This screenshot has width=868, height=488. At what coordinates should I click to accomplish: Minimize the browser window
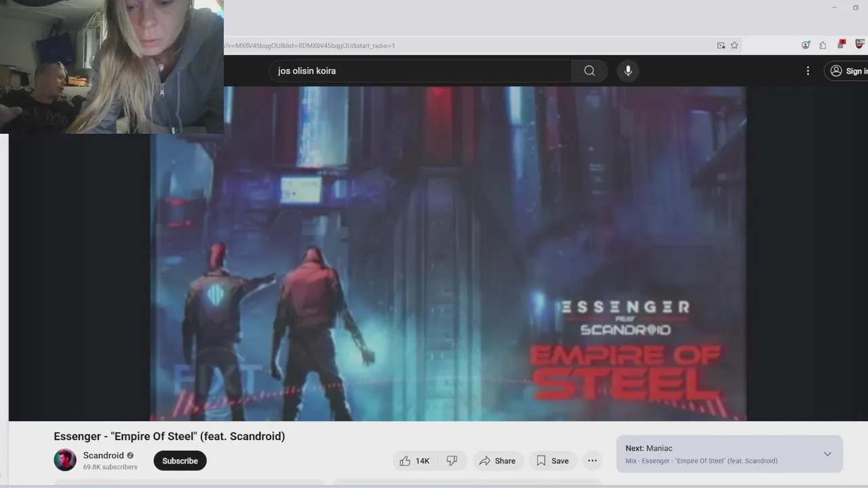pos(834,7)
